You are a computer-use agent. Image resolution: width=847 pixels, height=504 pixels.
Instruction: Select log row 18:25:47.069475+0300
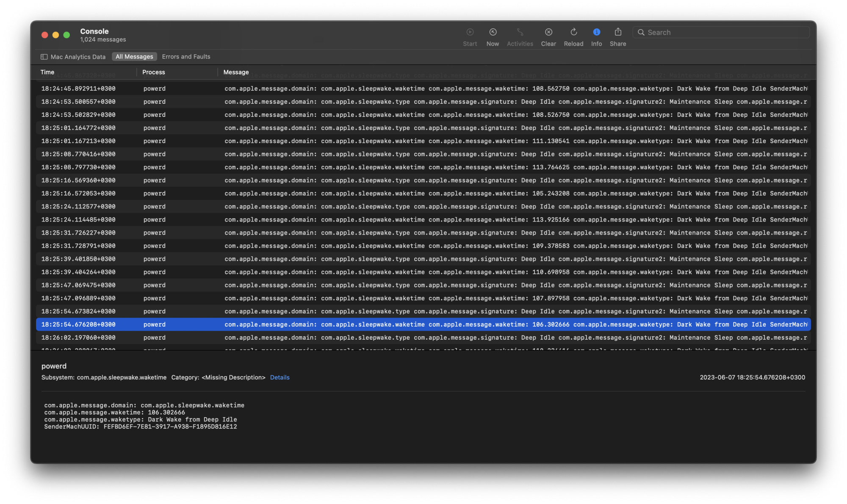click(423, 285)
